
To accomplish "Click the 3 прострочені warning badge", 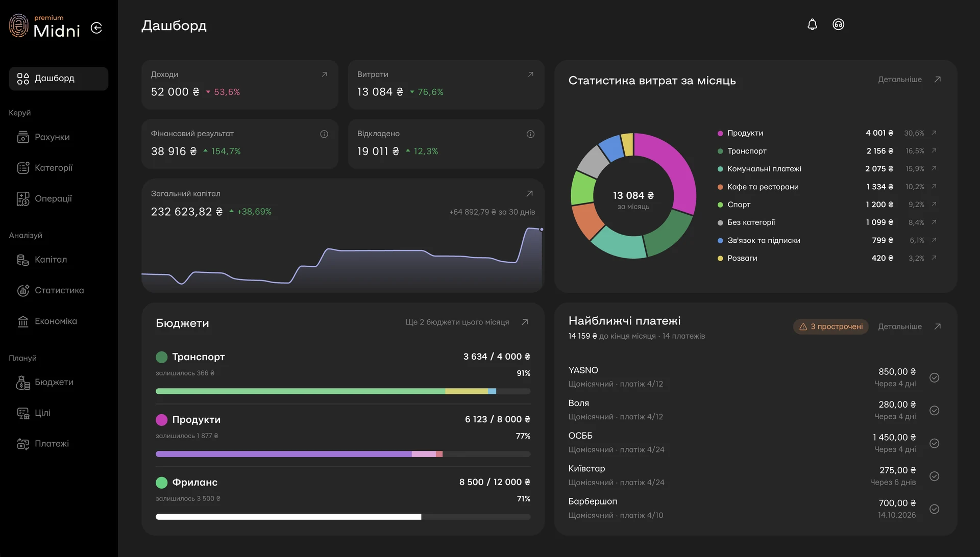I will pos(830,326).
